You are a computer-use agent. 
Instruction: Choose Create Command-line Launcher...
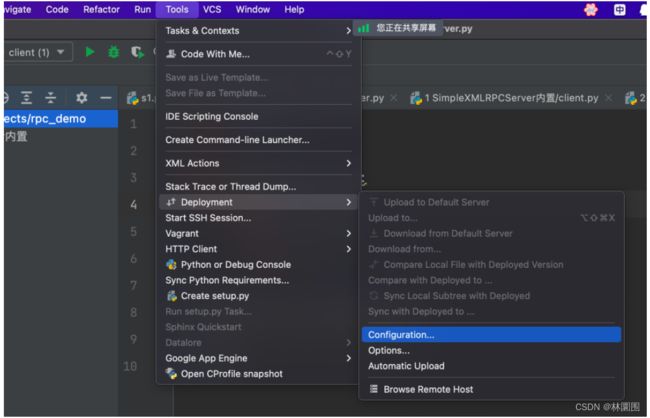(258, 140)
